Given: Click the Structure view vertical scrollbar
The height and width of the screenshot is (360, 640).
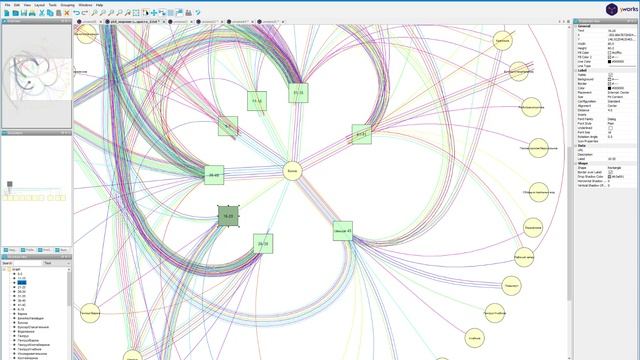Looking at the screenshot, I should (69, 288).
